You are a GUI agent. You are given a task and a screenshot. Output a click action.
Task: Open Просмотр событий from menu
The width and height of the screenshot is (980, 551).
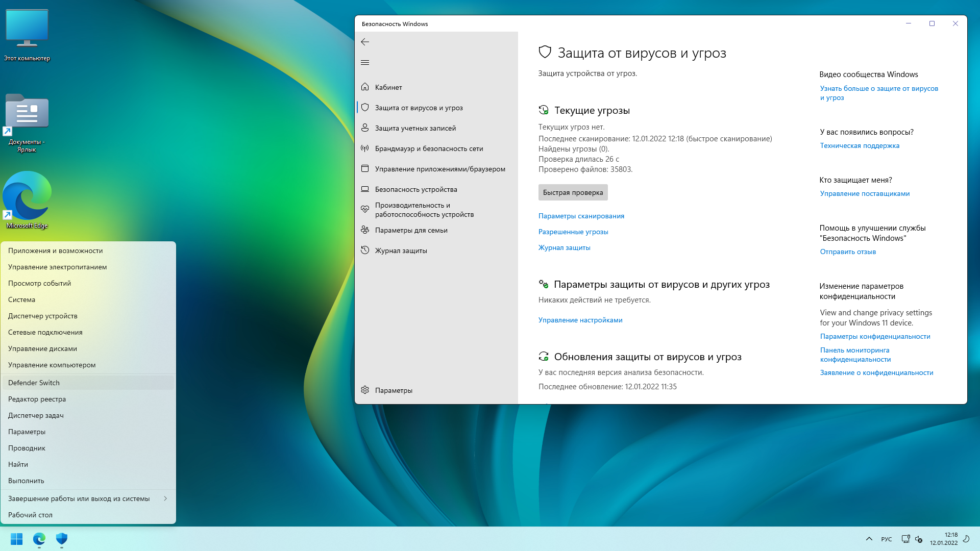coord(88,283)
